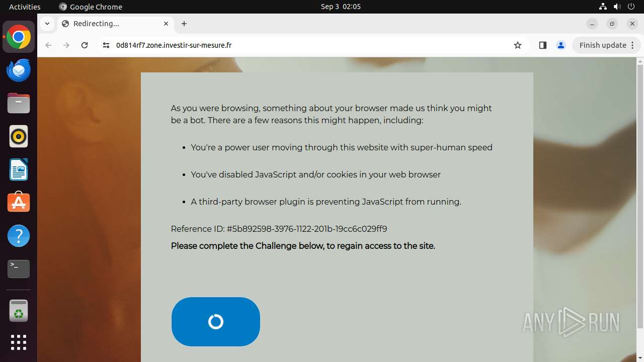Screen dimensions: 644x362
Task: Open Ubuntu Software store icon
Action: point(19,203)
